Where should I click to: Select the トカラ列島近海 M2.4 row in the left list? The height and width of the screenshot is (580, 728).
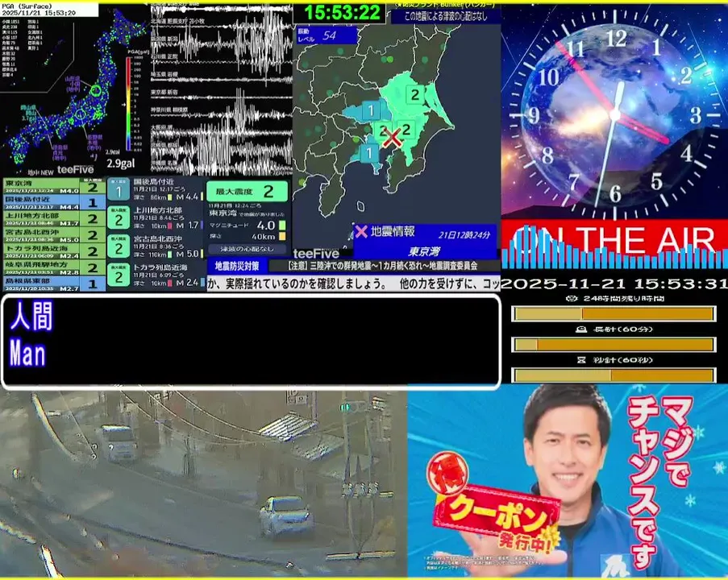pos(54,251)
